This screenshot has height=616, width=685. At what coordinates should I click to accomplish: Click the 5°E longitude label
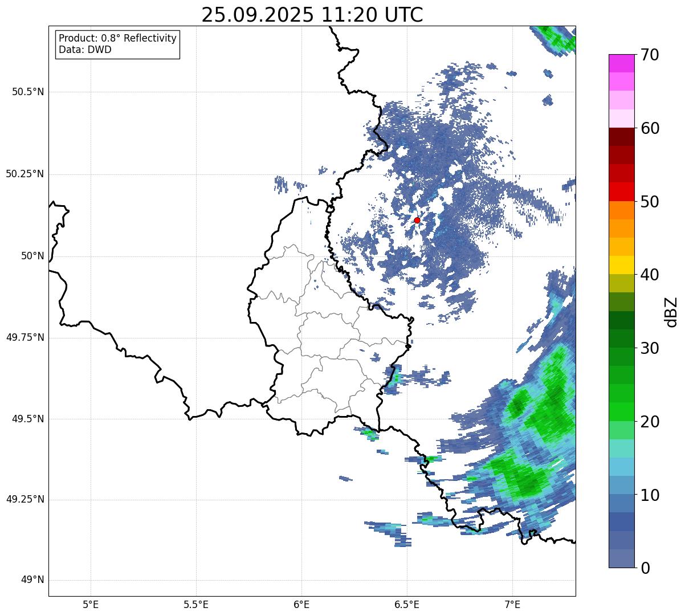pyautogui.click(x=91, y=604)
